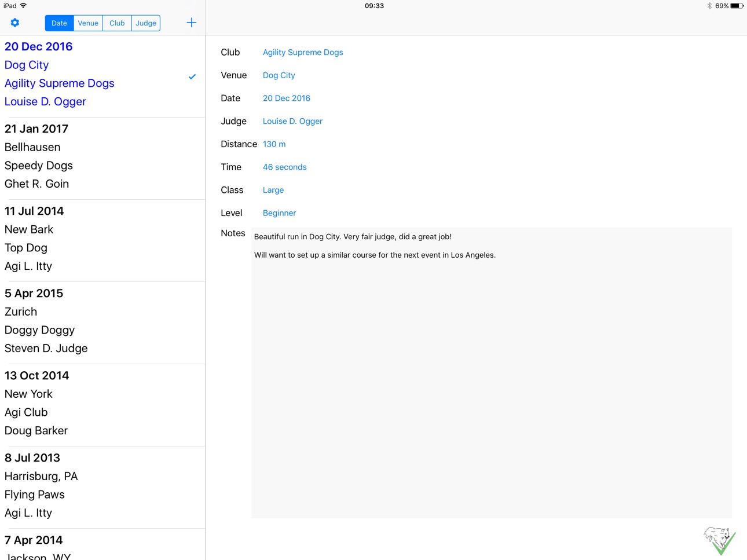Open the 5 Apr 2015 entry

[x=34, y=294]
